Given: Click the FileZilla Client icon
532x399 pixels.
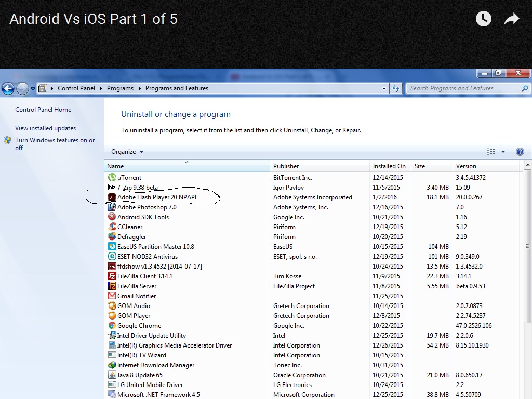Looking at the screenshot, I should point(112,276).
